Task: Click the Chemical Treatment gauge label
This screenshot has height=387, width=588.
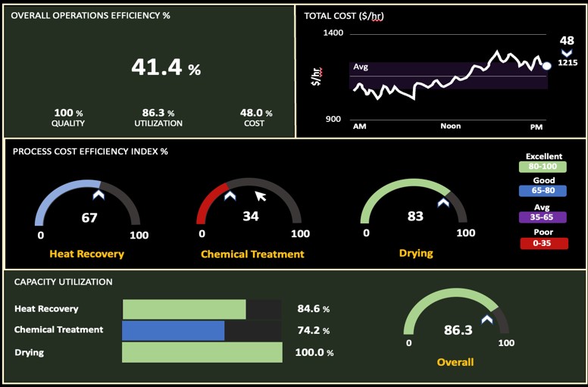Action: (252, 254)
